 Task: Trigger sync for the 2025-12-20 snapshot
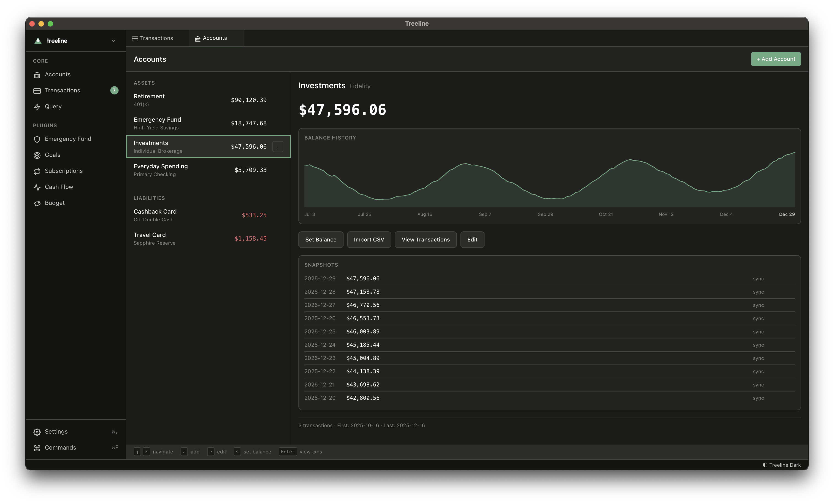758,398
